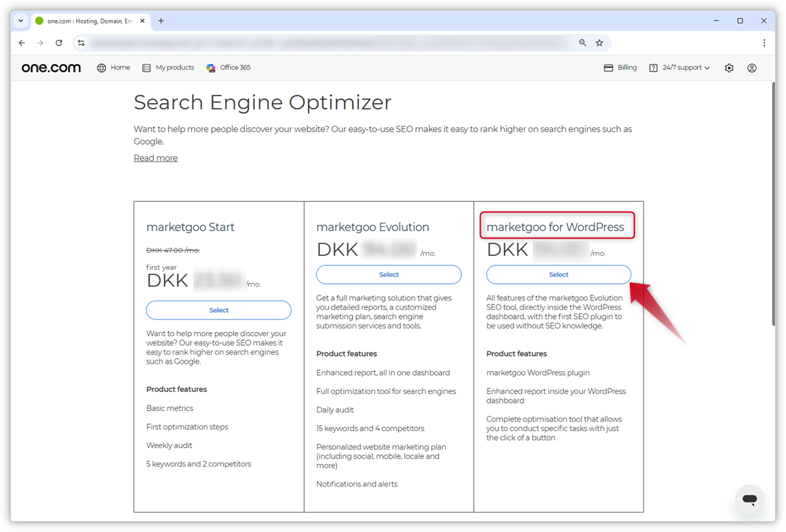Click the marketgoo Evolution title
This screenshot has height=532, width=786.
373,227
